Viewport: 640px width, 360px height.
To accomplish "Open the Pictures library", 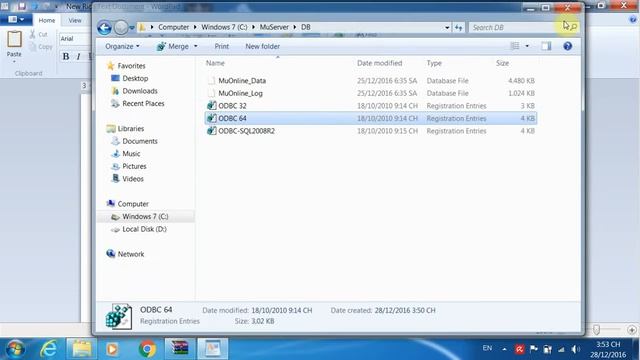I will pos(134,167).
